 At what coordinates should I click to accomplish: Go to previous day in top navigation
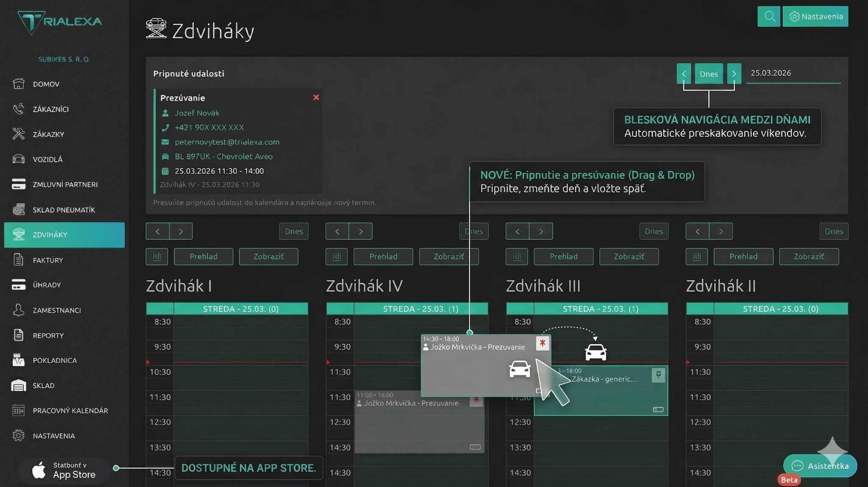pyautogui.click(x=684, y=74)
